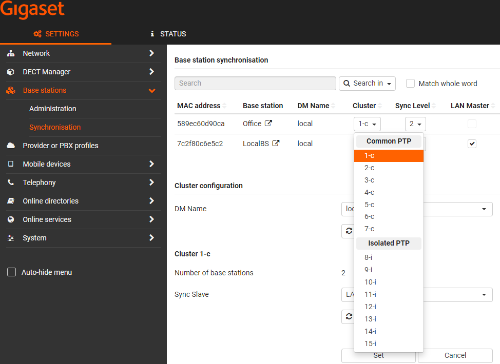Open Sync Level dropdown for Office row

pos(415,124)
